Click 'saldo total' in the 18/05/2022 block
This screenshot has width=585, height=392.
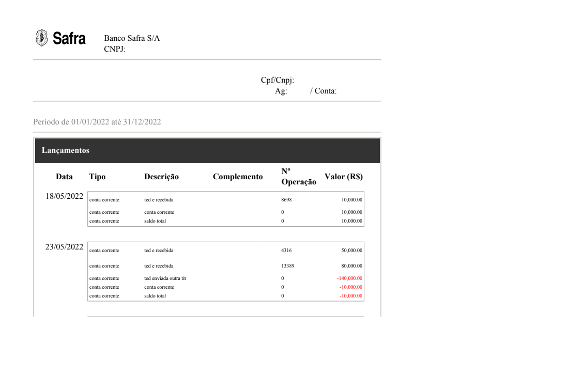155,221
